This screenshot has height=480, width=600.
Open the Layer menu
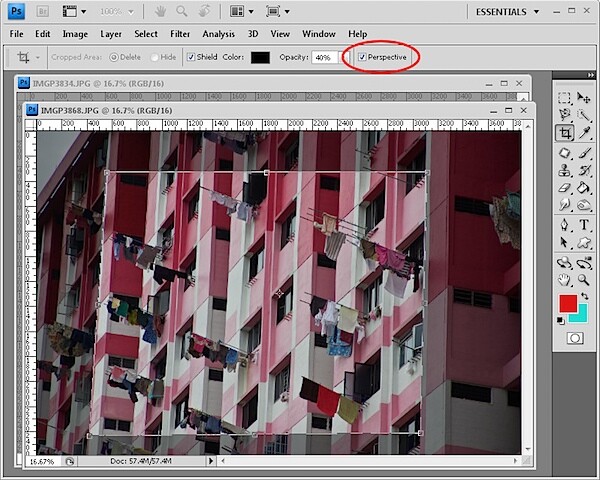111,34
